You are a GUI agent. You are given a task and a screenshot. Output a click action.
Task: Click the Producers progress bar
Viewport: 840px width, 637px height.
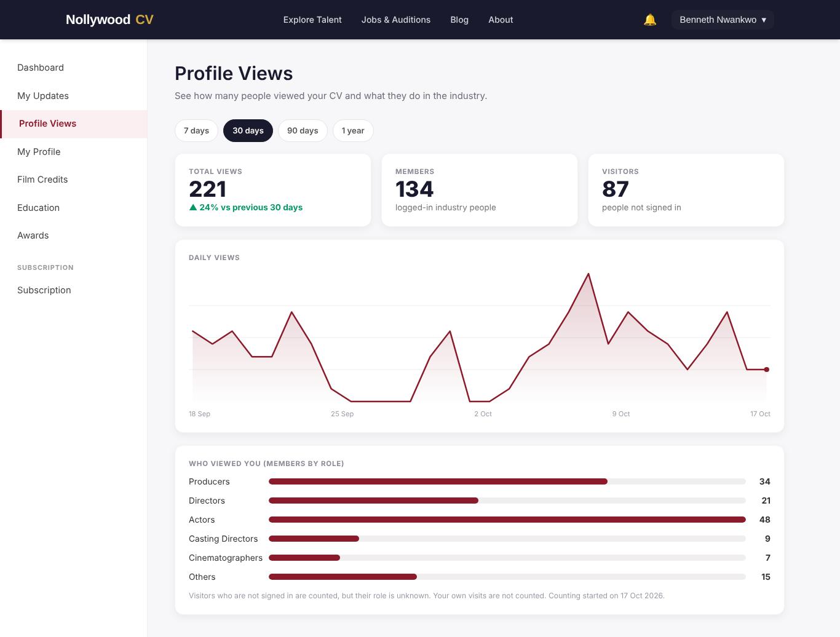507,481
